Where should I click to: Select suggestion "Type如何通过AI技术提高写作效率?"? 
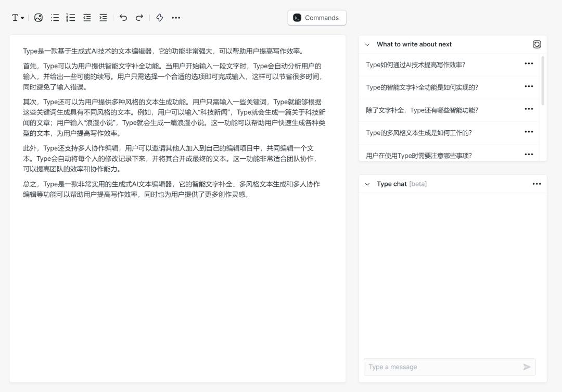(x=415, y=65)
